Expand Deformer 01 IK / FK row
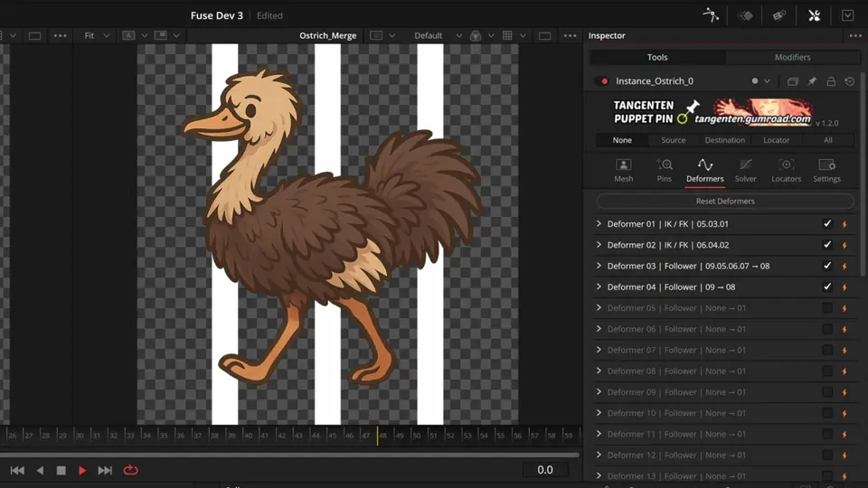Screen dimensions: 868x488 (x=599, y=223)
